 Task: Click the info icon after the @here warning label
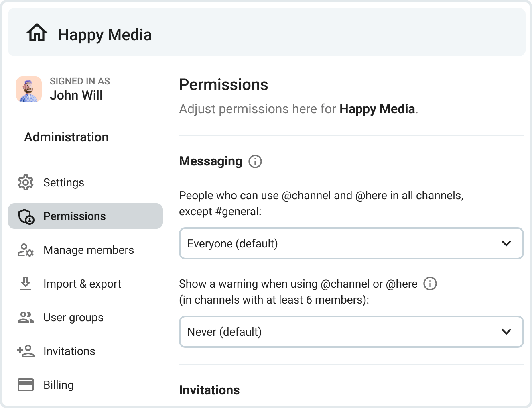(x=430, y=284)
